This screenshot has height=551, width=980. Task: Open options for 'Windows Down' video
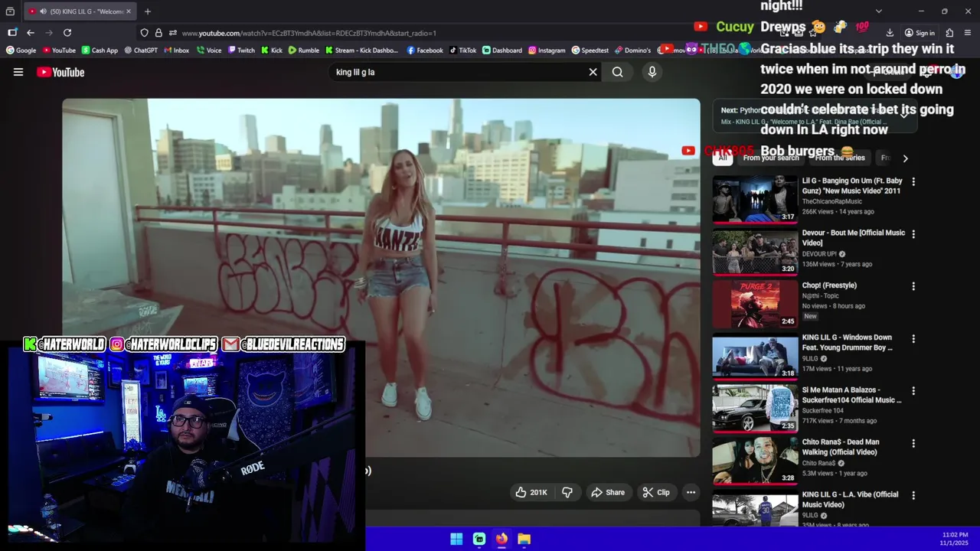click(x=913, y=338)
